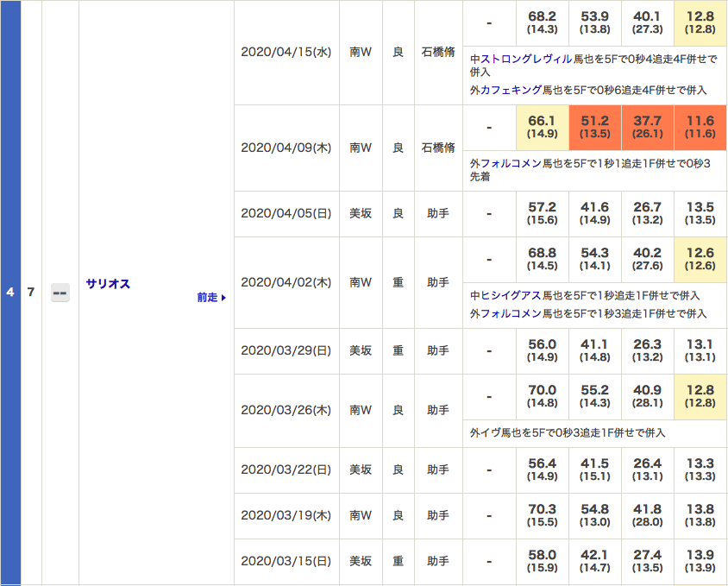Click the 56.4 (14.9) time cell
The height and width of the screenshot is (586, 728).
click(543, 469)
